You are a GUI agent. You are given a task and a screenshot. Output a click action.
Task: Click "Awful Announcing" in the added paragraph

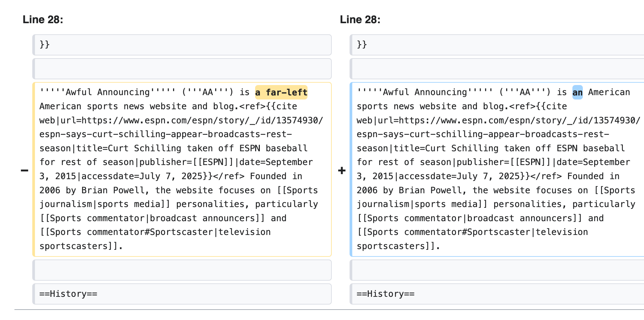pyautogui.click(x=425, y=92)
